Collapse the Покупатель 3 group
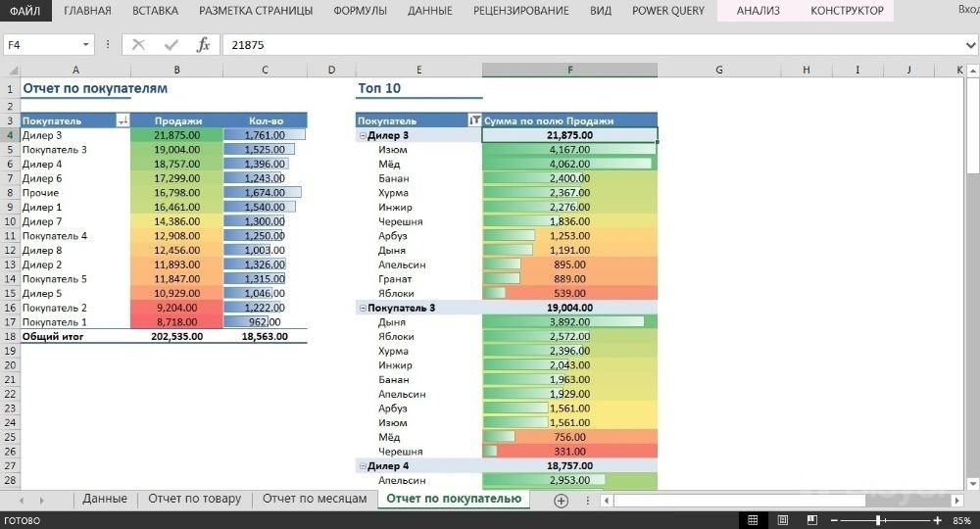 (362, 308)
